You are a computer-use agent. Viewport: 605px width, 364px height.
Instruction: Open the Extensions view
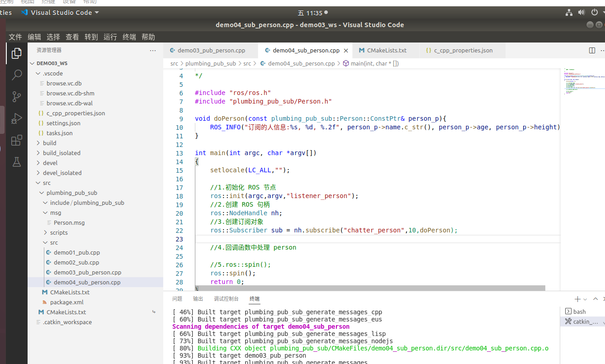pos(17,141)
